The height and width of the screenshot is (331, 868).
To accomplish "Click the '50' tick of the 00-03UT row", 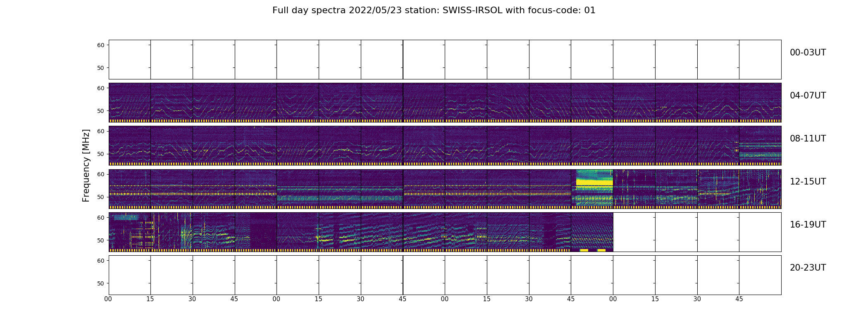I will click(101, 68).
